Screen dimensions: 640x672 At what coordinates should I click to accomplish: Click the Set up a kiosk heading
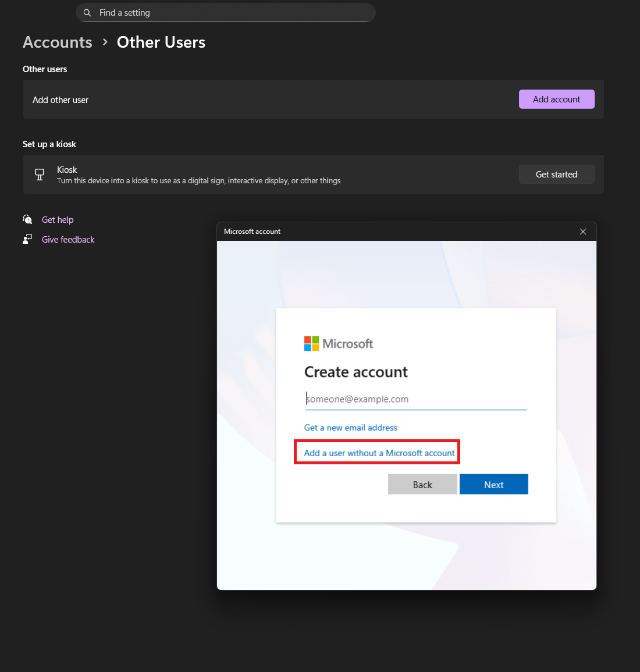pos(49,144)
